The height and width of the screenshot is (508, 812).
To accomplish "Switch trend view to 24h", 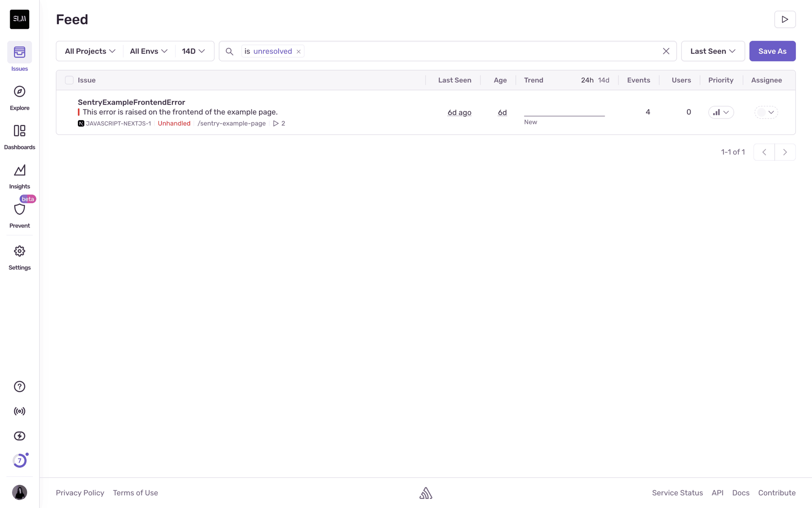I will point(587,80).
